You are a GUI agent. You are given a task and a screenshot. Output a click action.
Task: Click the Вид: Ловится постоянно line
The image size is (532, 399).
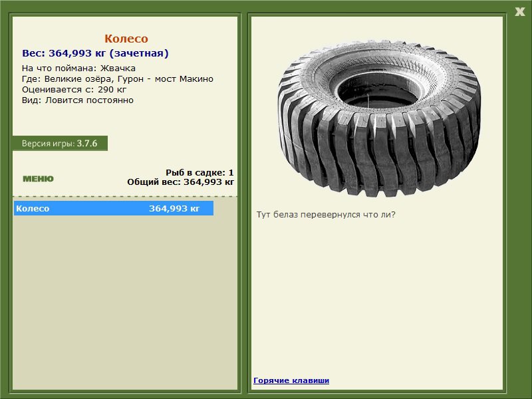[x=78, y=100]
